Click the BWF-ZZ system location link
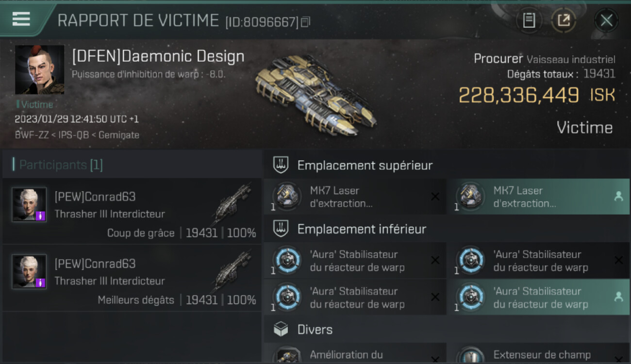The image size is (631, 364). pos(32,135)
